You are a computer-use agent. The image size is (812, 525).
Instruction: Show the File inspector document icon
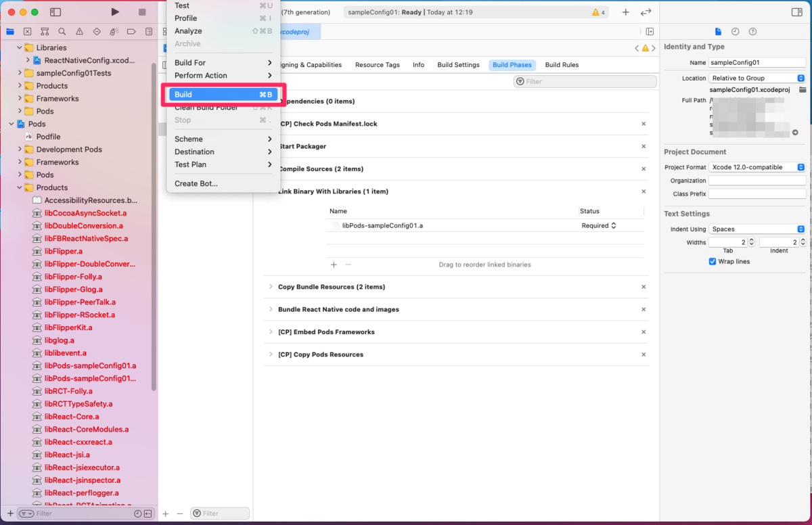click(x=718, y=31)
